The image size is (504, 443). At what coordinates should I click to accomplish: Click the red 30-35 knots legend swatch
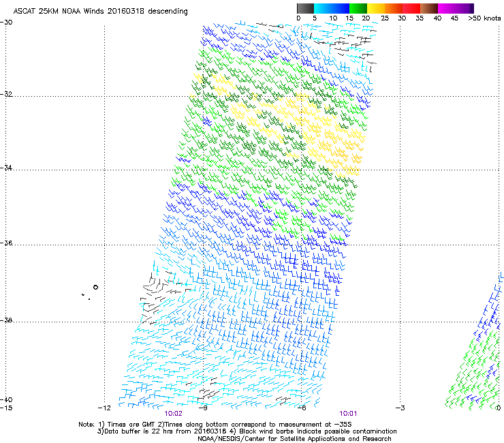(411, 8)
